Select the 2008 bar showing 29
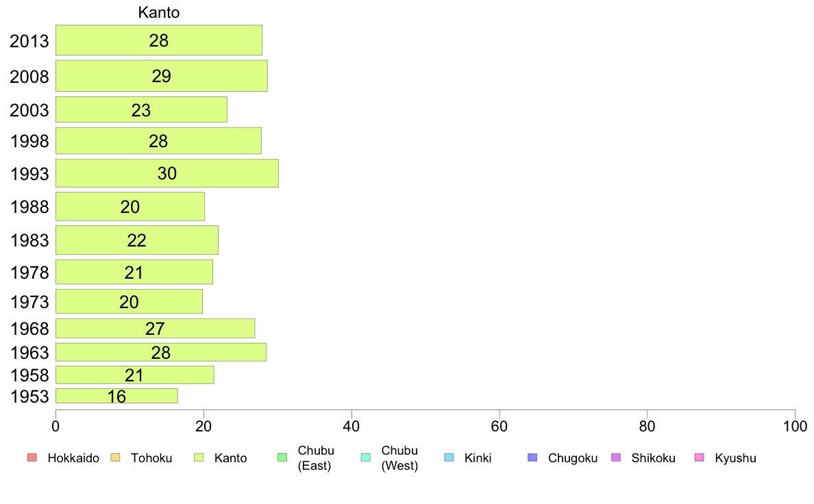The image size is (814, 504). pyautogui.click(x=162, y=76)
